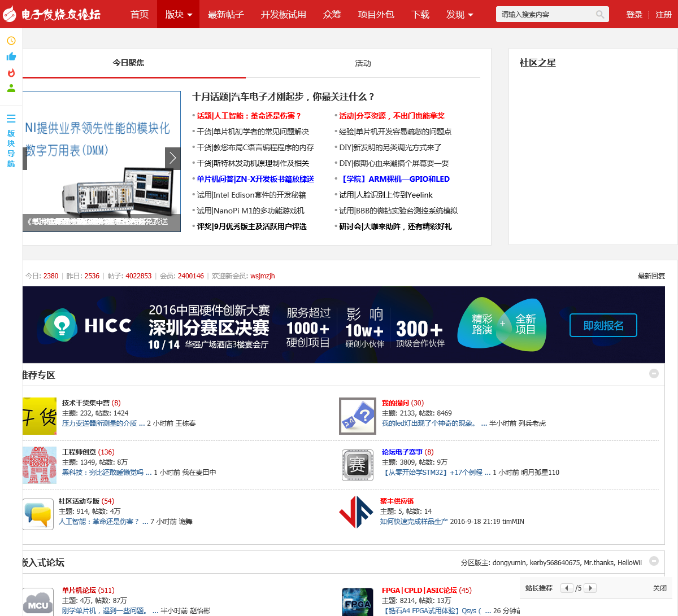The width and height of the screenshot is (678, 616).
Task: Collapse the 嵌入式论坛 section
Action: tap(654, 561)
